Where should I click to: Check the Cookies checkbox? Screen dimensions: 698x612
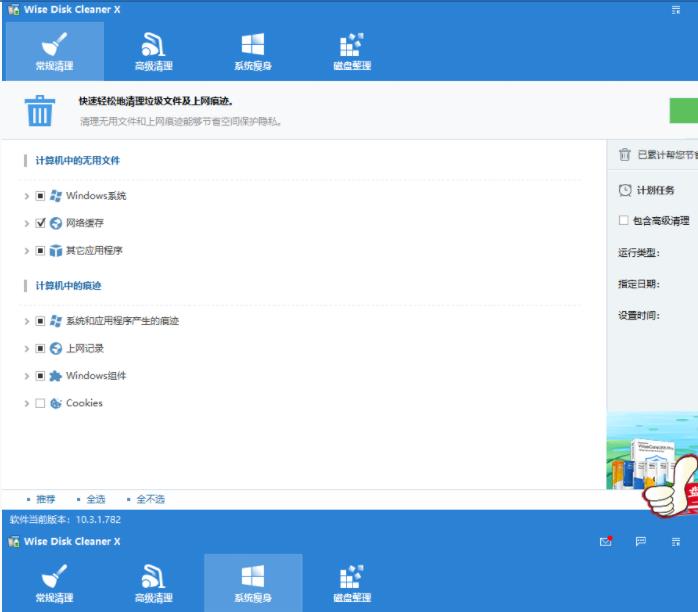[x=40, y=403]
